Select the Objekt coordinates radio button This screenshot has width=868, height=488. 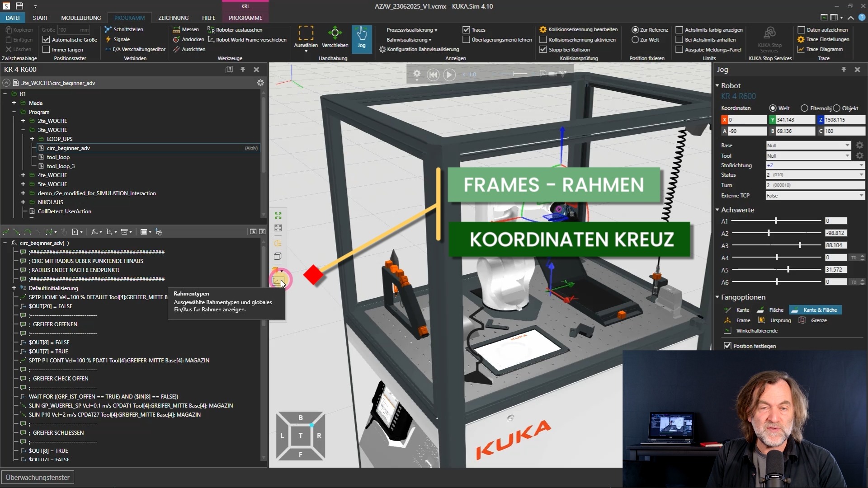coord(837,108)
